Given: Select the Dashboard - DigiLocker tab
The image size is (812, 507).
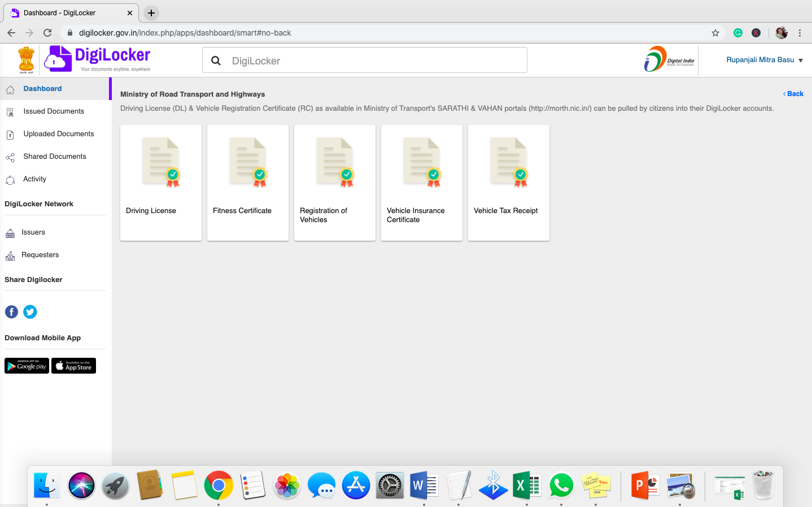Looking at the screenshot, I should pyautogui.click(x=70, y=13).
